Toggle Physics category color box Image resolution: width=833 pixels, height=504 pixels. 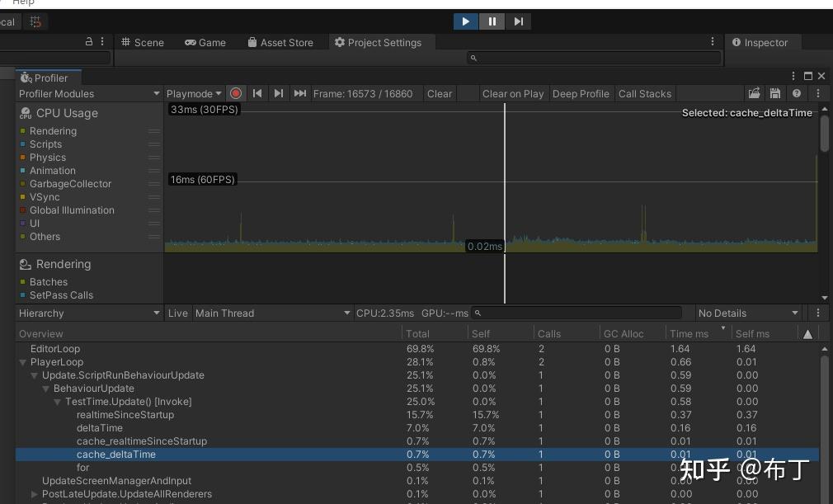23,158
